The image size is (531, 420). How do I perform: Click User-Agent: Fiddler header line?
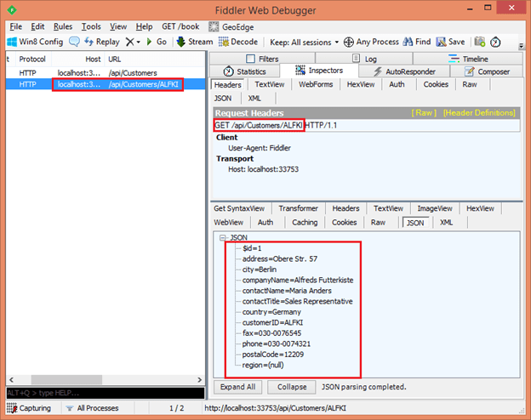[260, 148]
